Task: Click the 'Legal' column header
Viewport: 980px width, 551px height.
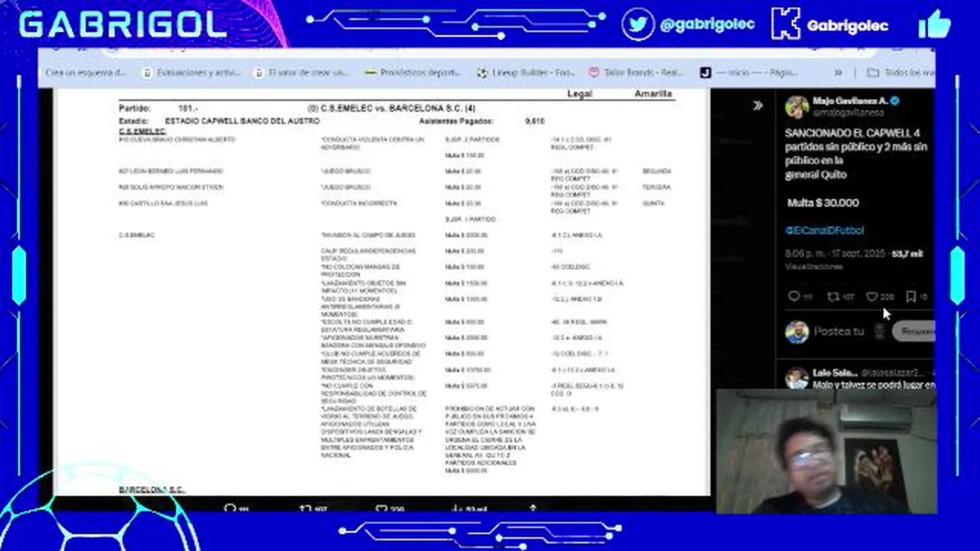Action: pos(579,94)
